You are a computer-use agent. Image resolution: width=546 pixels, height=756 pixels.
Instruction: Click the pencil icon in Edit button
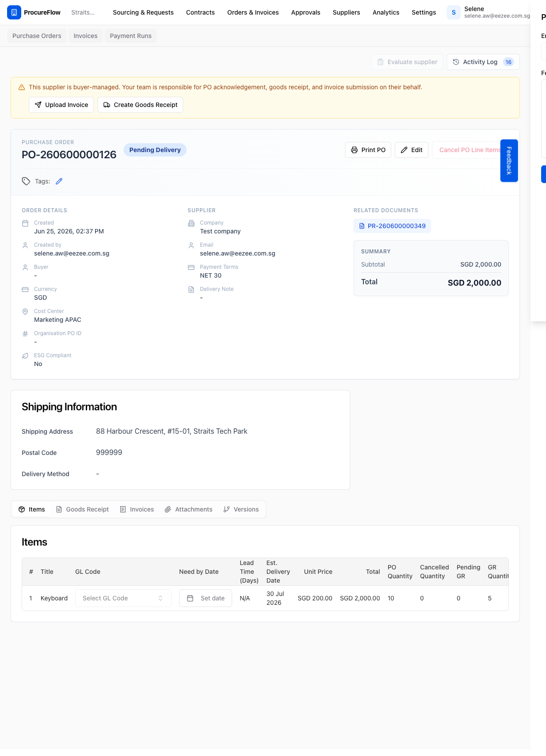(404, 150)
